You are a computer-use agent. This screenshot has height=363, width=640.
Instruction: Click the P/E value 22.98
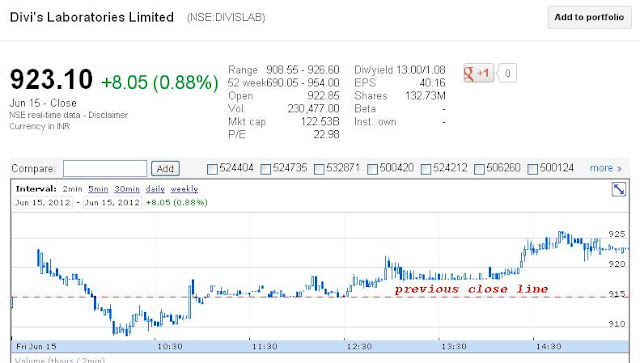tap(326, 134)
